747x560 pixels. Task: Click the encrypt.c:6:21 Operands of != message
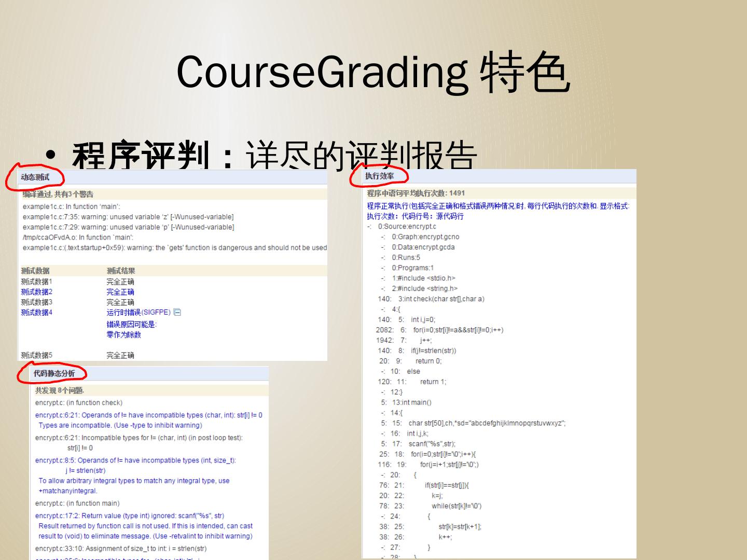149,415
